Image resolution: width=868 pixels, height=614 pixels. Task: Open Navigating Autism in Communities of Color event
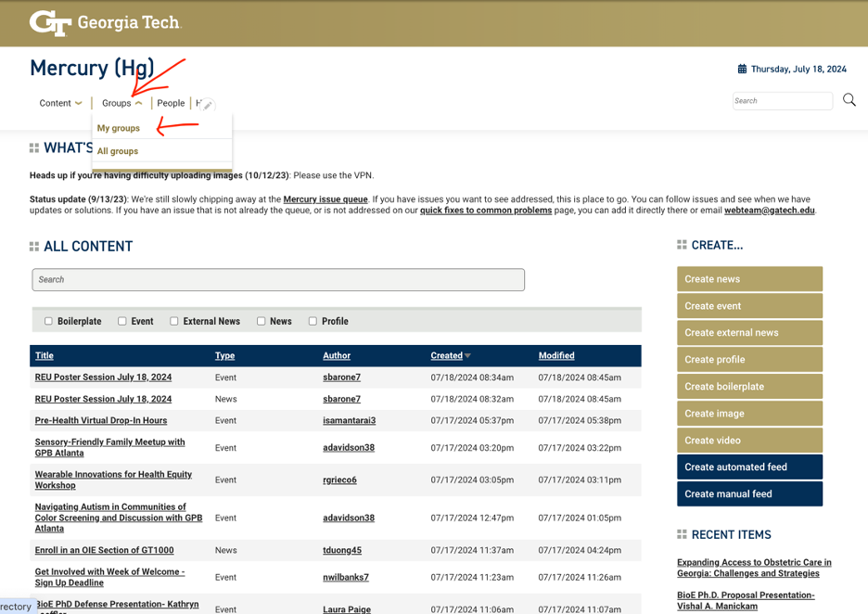pos(119,518)
